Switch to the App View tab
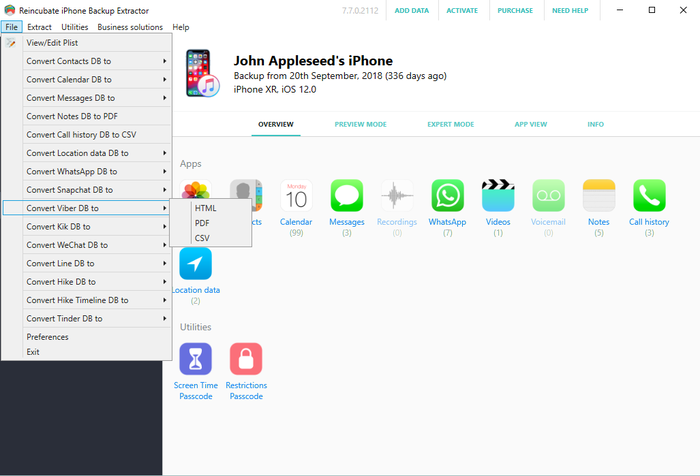The height and width of the screenshot is (476, 700). click(531, 125)
